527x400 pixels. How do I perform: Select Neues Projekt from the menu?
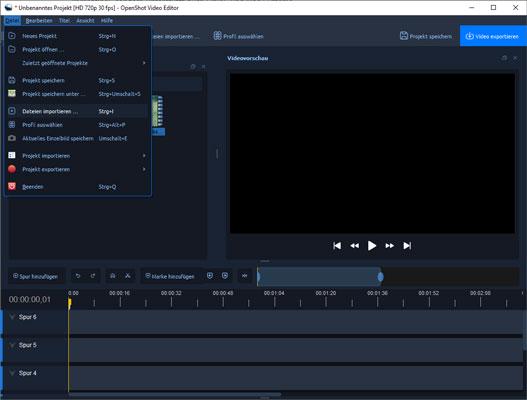(x=77, y=36)
